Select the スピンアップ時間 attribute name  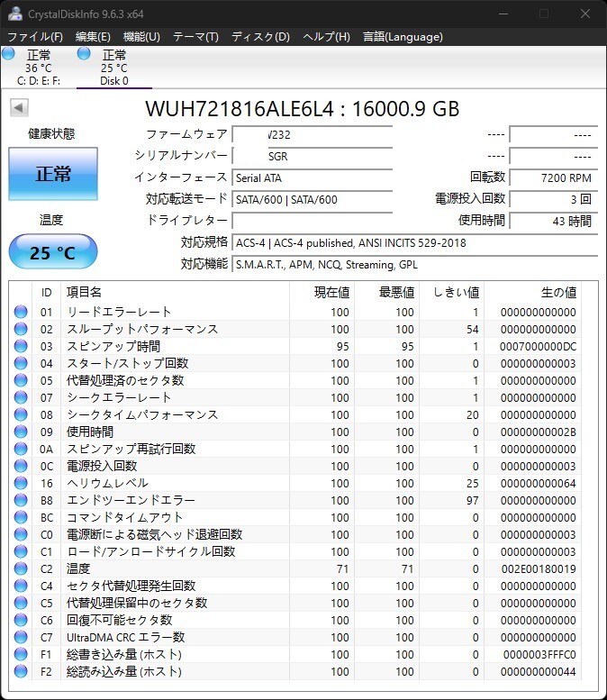[113, 346]
